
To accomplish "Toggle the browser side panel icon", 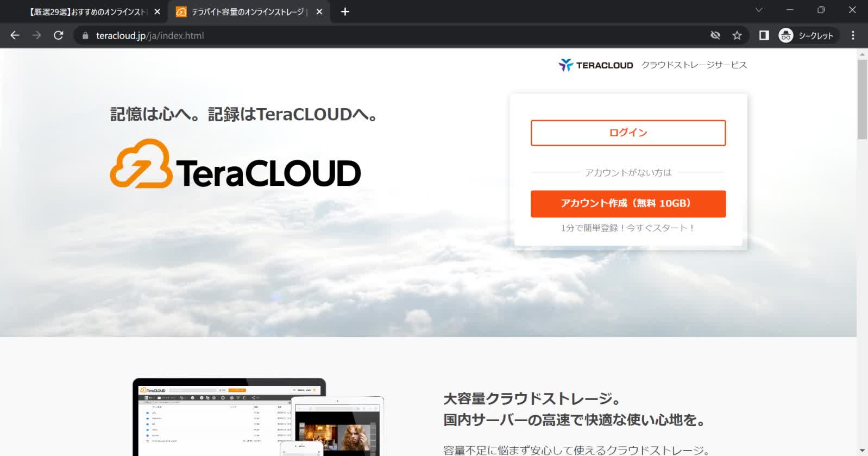I will [x=764, y=35].
